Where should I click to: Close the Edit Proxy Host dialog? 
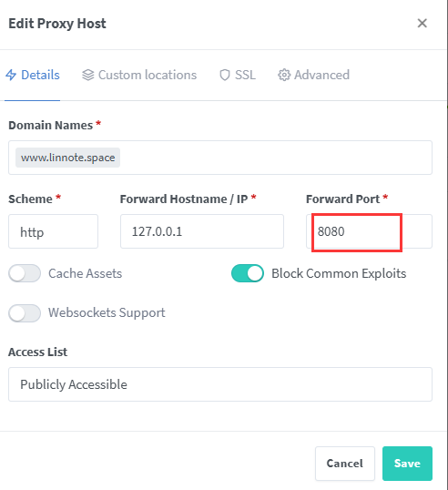coord(423,23)
